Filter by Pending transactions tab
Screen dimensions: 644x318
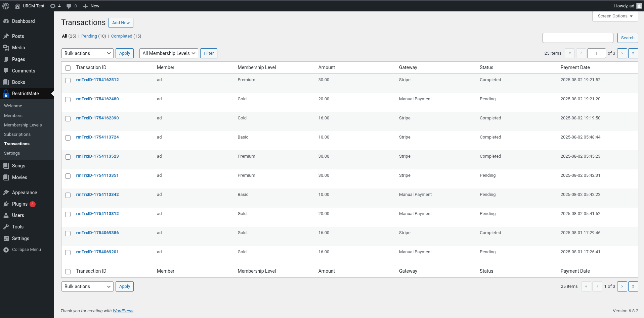(89, 36)
